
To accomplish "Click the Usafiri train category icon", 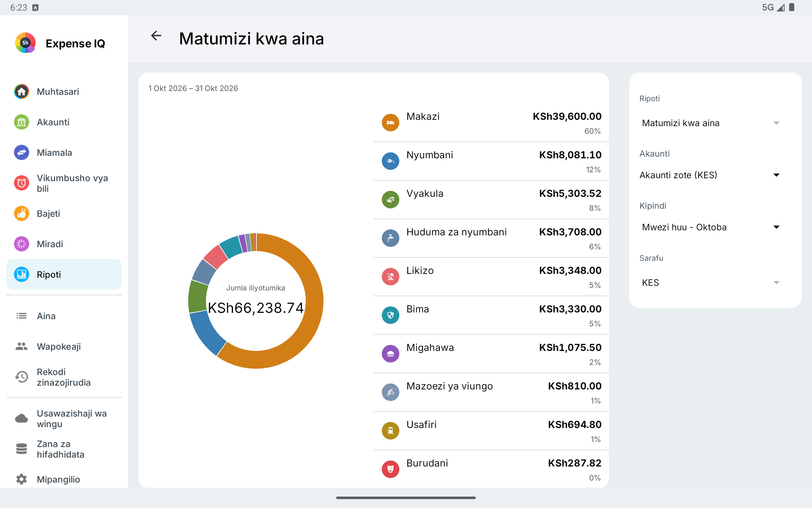I will [x=390, y=431].
